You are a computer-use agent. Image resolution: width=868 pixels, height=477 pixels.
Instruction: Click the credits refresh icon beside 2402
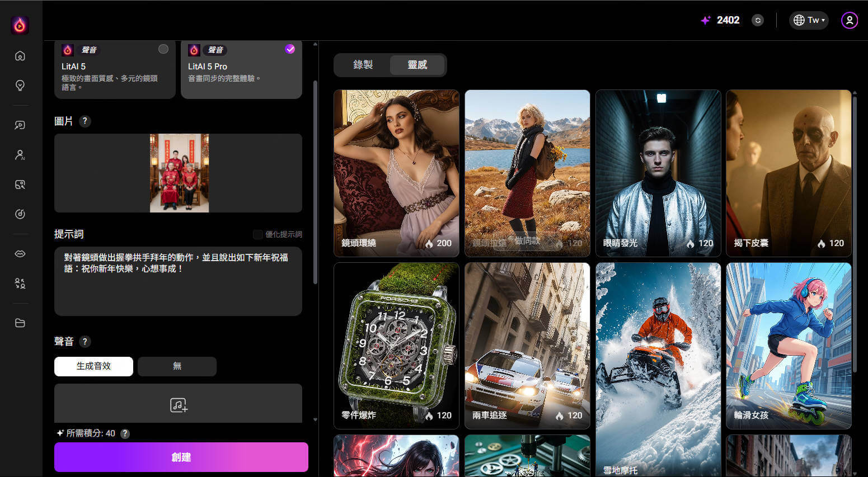point(757,21)
